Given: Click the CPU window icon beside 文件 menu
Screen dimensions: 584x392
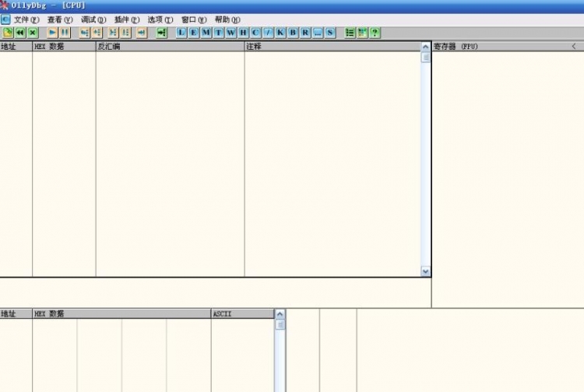Looking at the screenshot, I should pos(5,19).
